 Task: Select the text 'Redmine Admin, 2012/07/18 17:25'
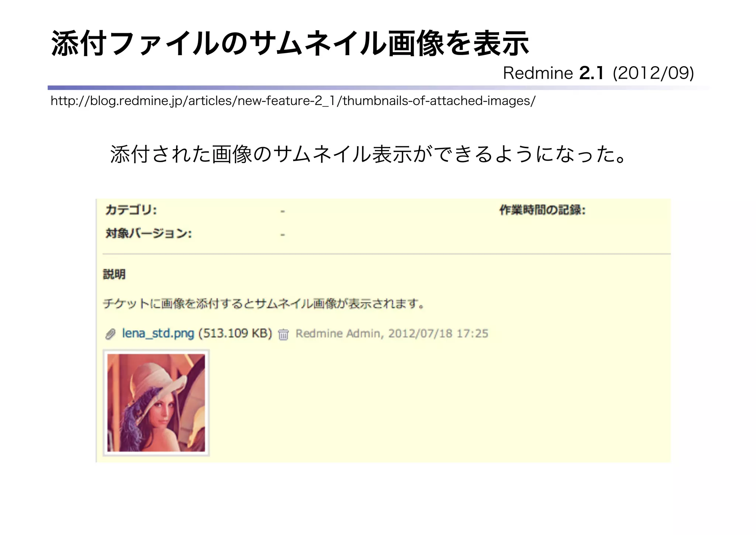pyautogui.click(x=392, y=334)
